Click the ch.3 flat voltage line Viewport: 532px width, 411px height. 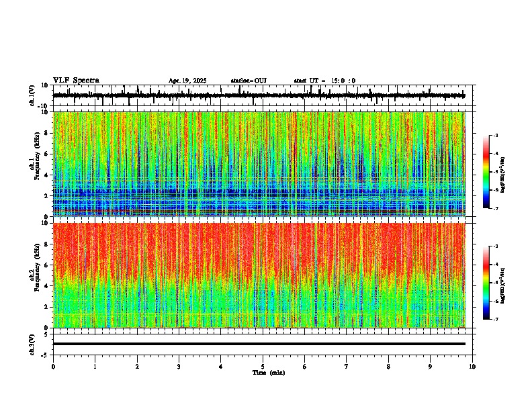tap(259, 344)
